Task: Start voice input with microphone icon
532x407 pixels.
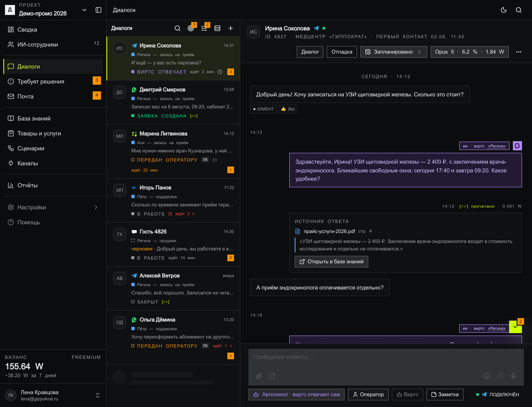Action: (513, 376)
